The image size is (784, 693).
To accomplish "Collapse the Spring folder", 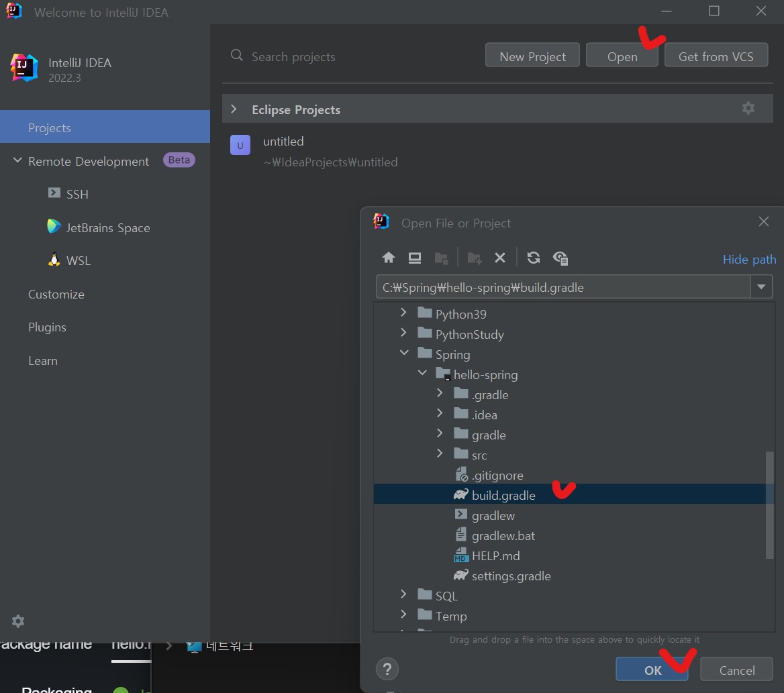I will tap(404, 353).
